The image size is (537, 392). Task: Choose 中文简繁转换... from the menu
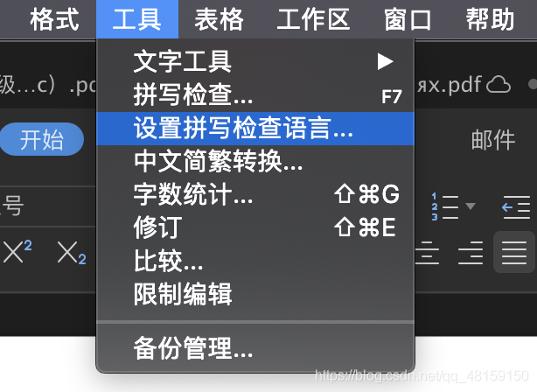(x=255, y=162)
